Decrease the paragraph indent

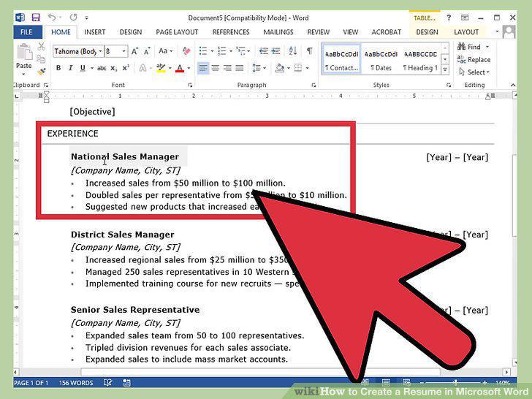(x=264, y=51)
